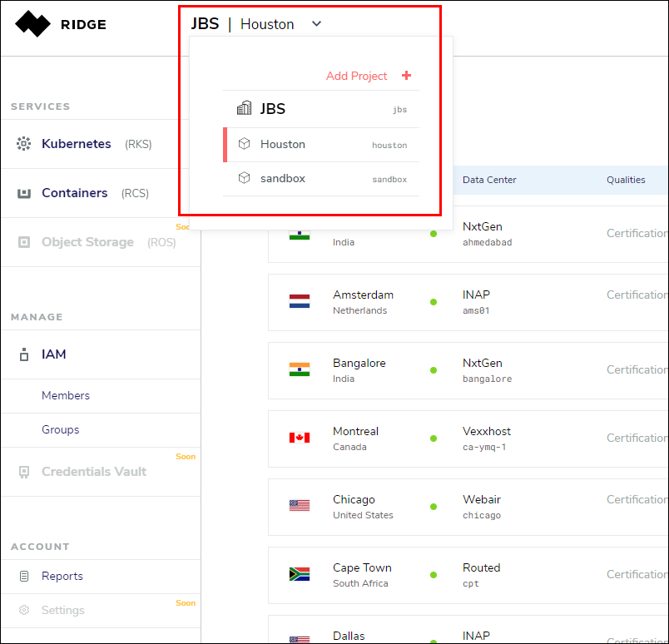Click the United States flag for Chicago
Screen dimensions: 669x644
click(x=300, y=506)
